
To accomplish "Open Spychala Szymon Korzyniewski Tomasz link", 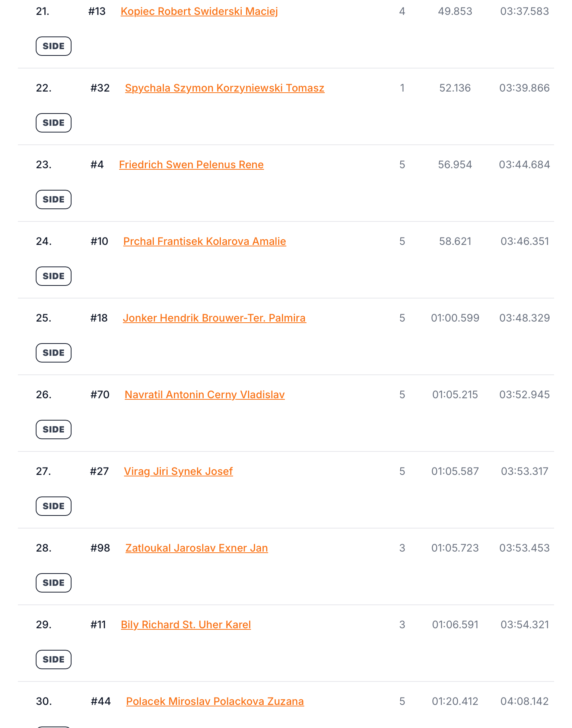I will tap(225, 88).
